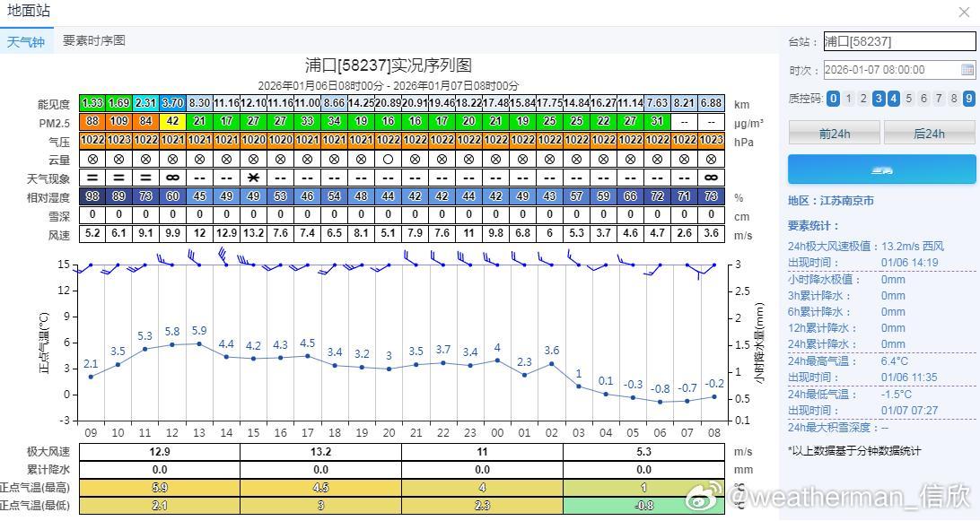This screenshot has height=521, width=980.
Task: Click the occurrence time 01/06 14:19
Action: (909, 263)
